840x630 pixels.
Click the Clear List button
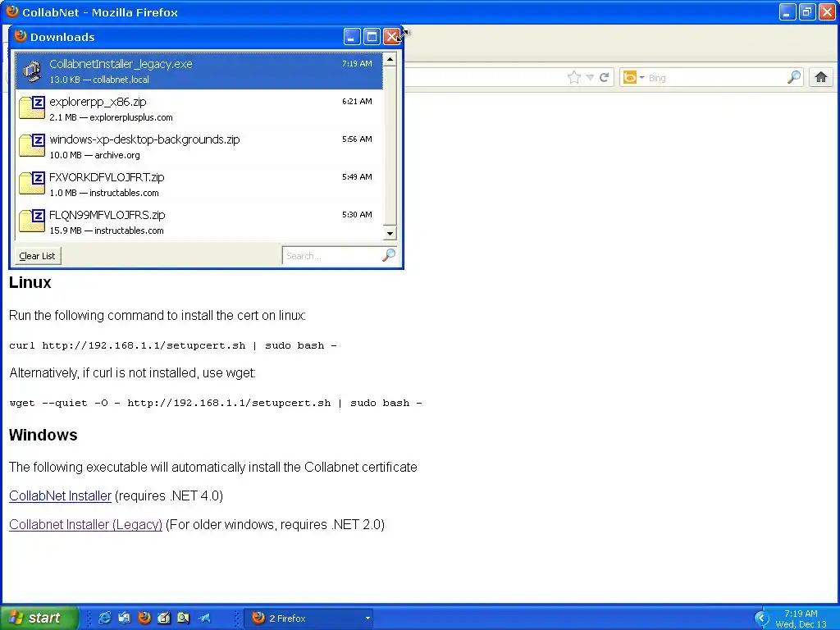(x=38, y=256)
